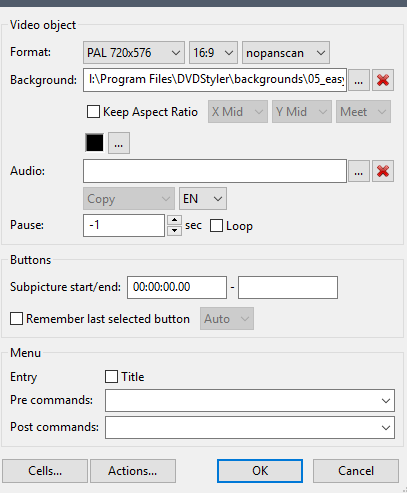Increase Pause value with up arrow
Screen dimensions: 407x493
tap(174, 220)
